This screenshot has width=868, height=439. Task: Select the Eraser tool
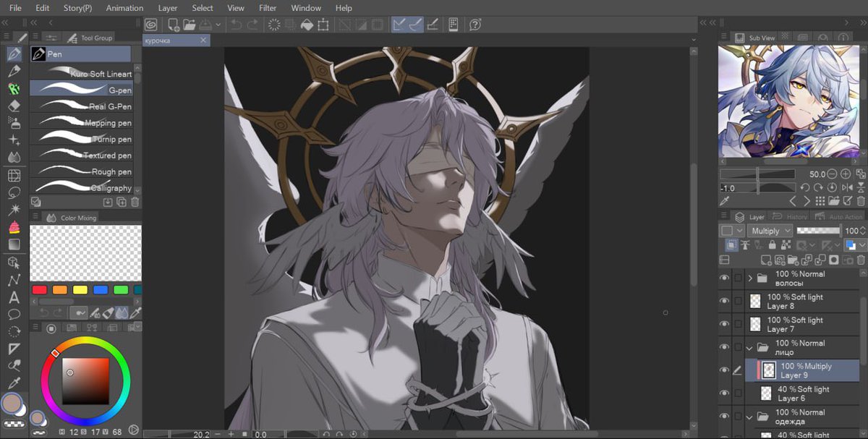click(14, 106)
